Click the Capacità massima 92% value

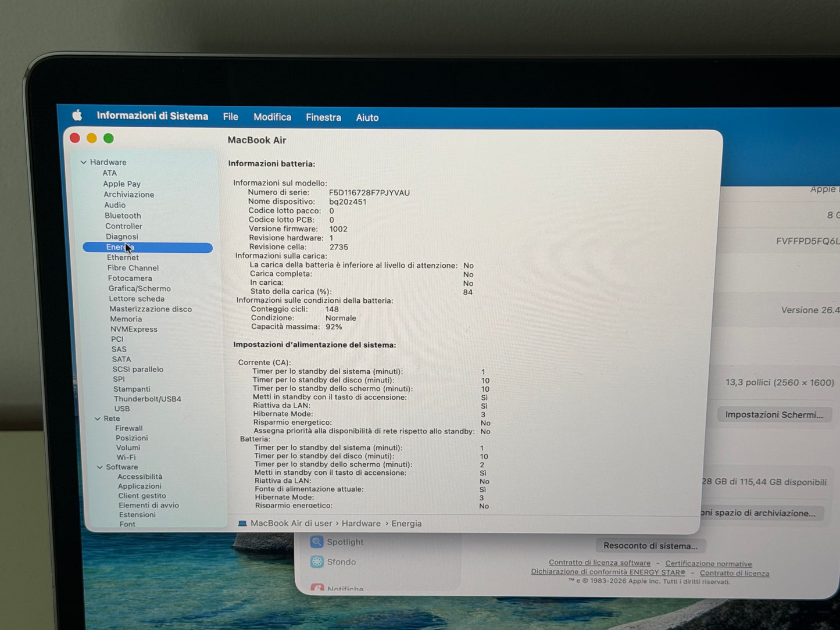334,327
